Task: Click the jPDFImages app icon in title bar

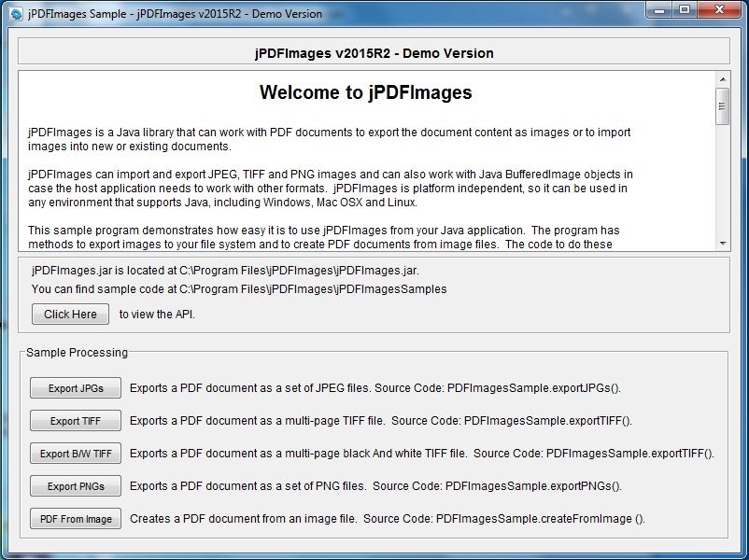Action: click(x=16, y=13)
